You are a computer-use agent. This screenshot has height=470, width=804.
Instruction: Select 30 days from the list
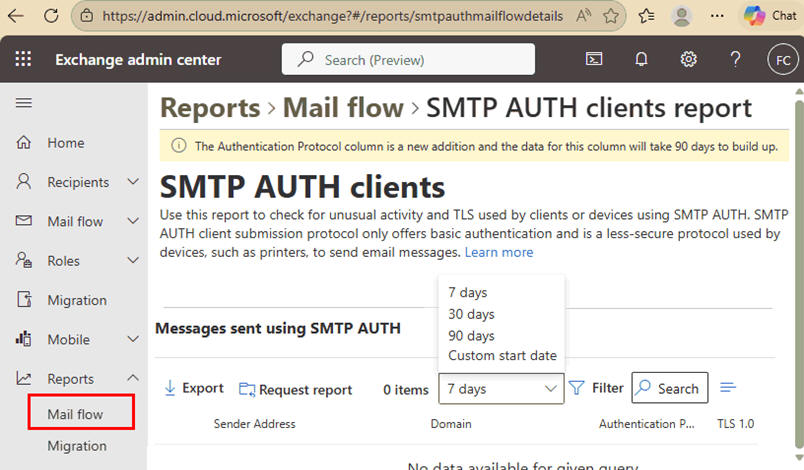pyautogui.click(x=471, y=314)
